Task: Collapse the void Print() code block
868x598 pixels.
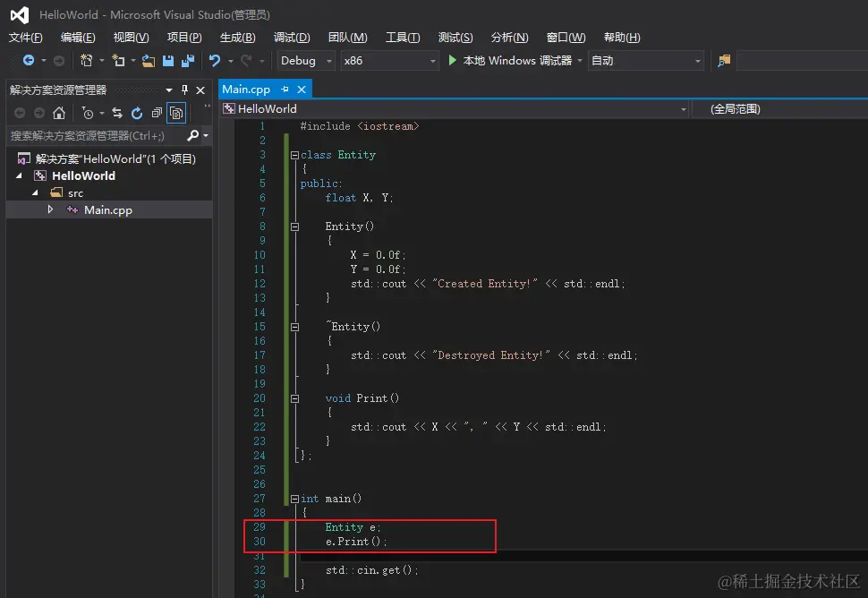Action: pos(294,398)
